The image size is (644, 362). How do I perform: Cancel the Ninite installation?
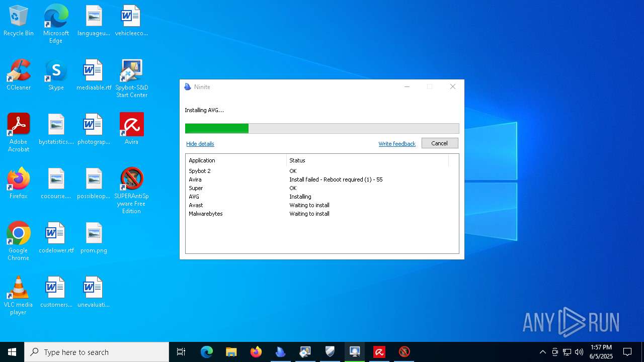click(439, 143)
